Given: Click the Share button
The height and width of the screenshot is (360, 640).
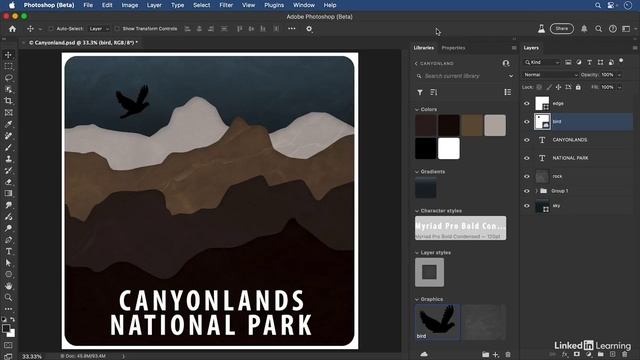Looking at the screenshot, I should 562,29.
